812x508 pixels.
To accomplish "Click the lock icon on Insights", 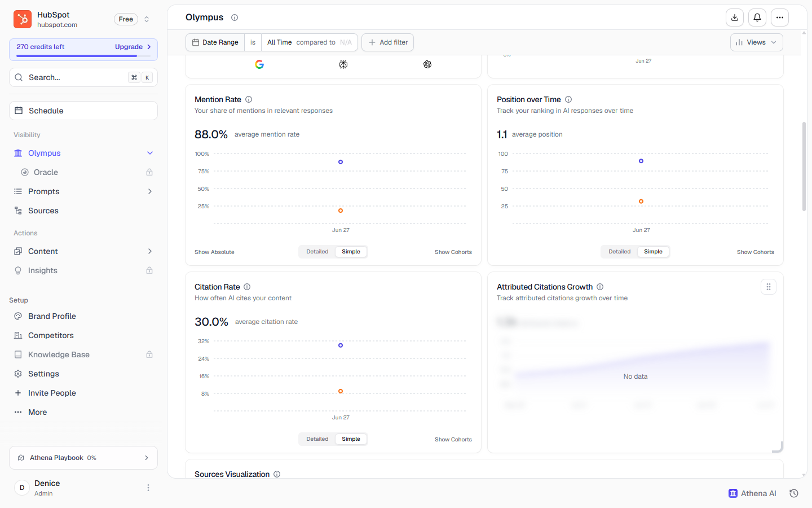I will (x=149, y=270).
